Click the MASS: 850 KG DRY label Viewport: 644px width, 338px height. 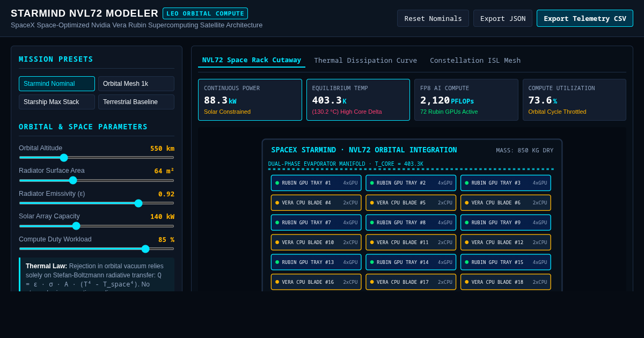(525, 151)
